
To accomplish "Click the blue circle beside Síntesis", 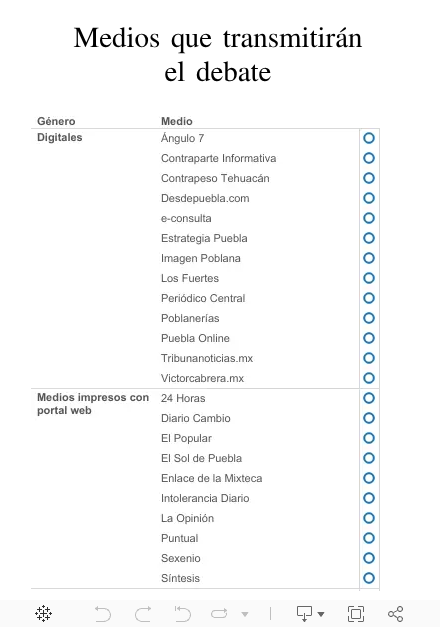I will pos(369,578).
